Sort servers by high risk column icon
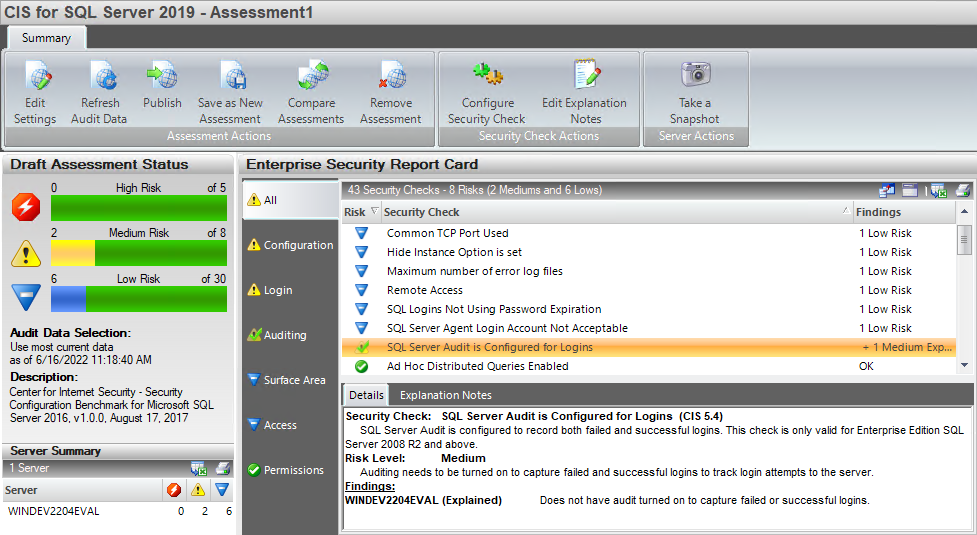The height and width of the screenshot is (535, 977). [174, 490]
